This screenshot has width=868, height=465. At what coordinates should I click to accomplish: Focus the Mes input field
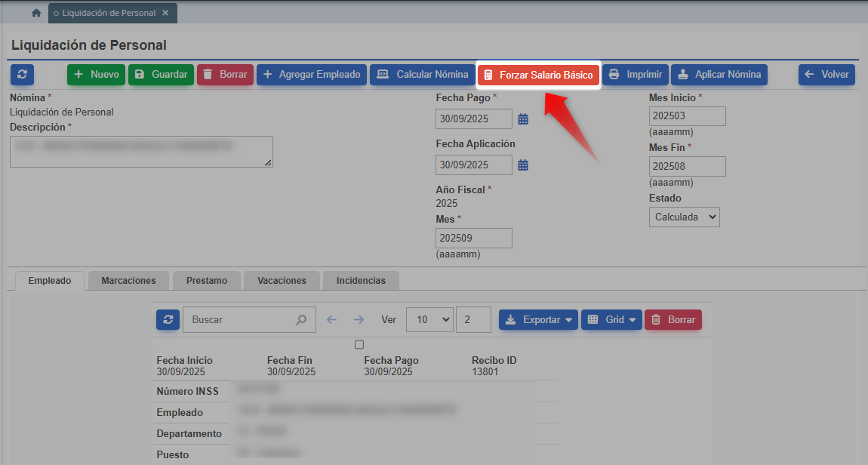pos(474,238)
